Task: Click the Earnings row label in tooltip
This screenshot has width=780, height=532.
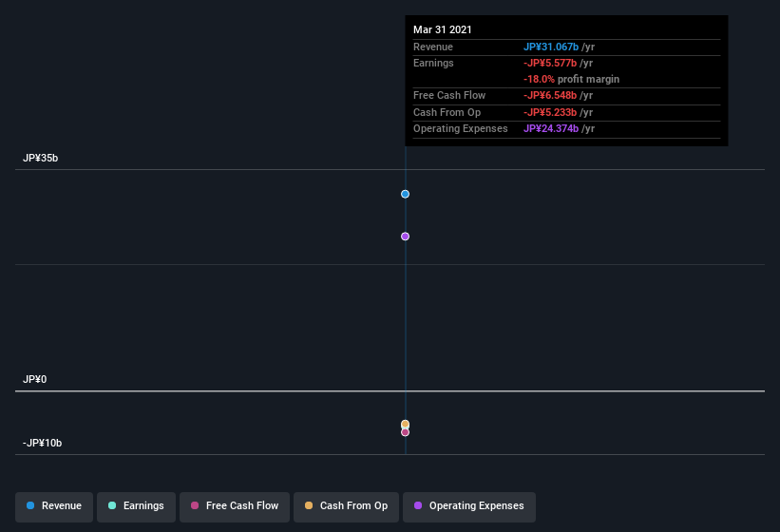Action: [433, 63]
